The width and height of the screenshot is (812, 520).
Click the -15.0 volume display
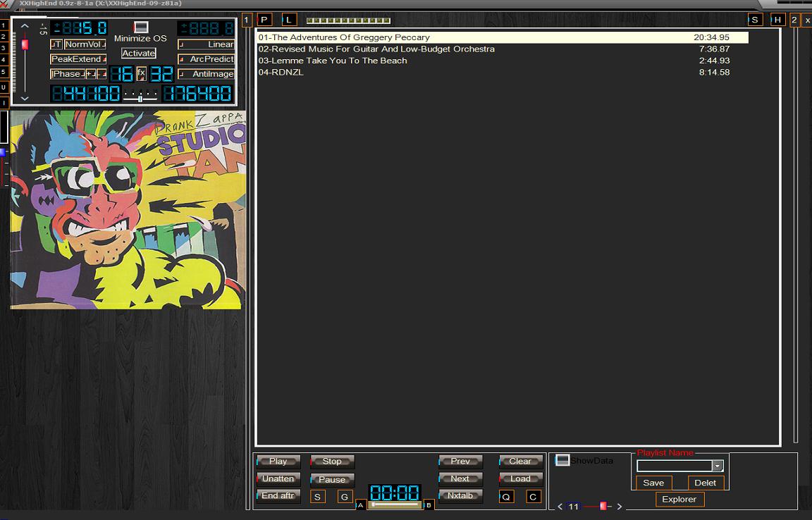[79, 28]
